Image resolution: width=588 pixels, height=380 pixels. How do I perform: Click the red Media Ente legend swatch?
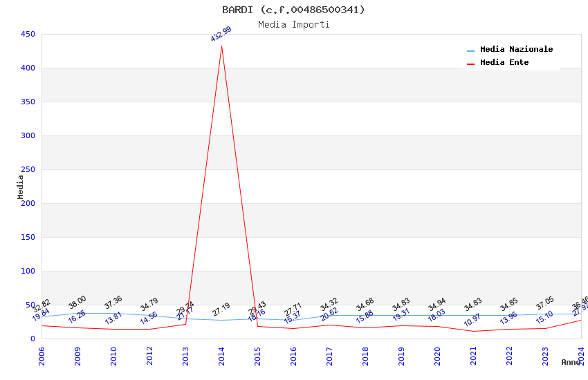click(x=470, y=64)
